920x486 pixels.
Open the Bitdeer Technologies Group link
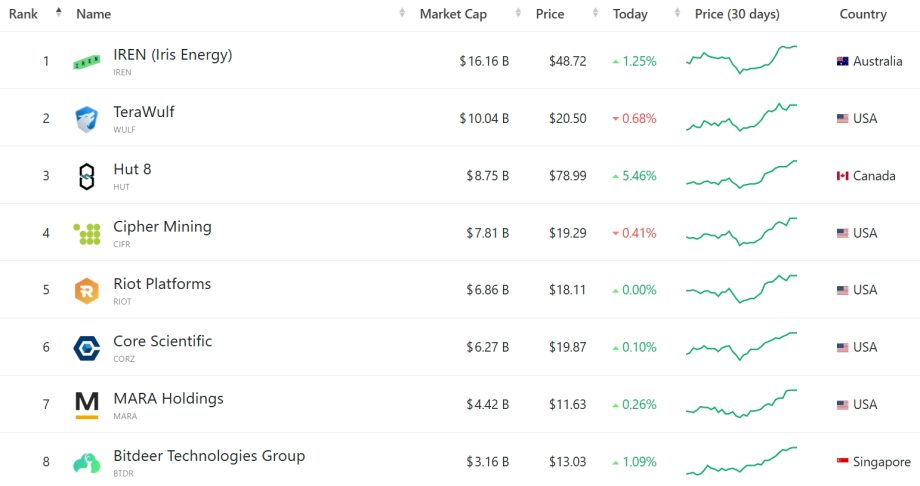[x=209, y=456]
